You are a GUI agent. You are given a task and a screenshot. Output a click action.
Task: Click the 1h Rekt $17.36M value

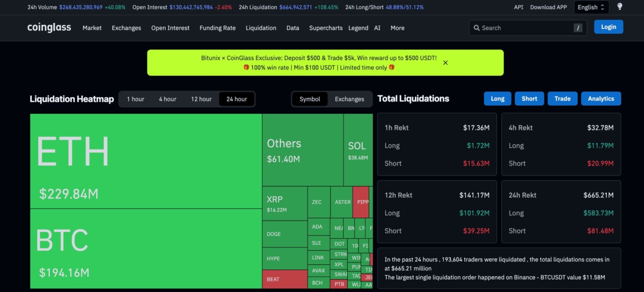pyautogui.click(x=476, y=128)
